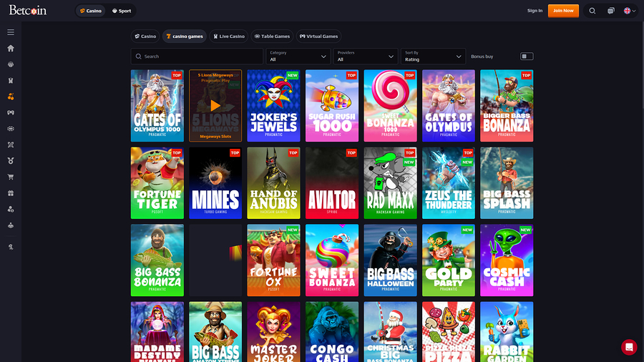644x362 pixels.
Task: Toggle the Bonus buy switch
Action: 527,57
